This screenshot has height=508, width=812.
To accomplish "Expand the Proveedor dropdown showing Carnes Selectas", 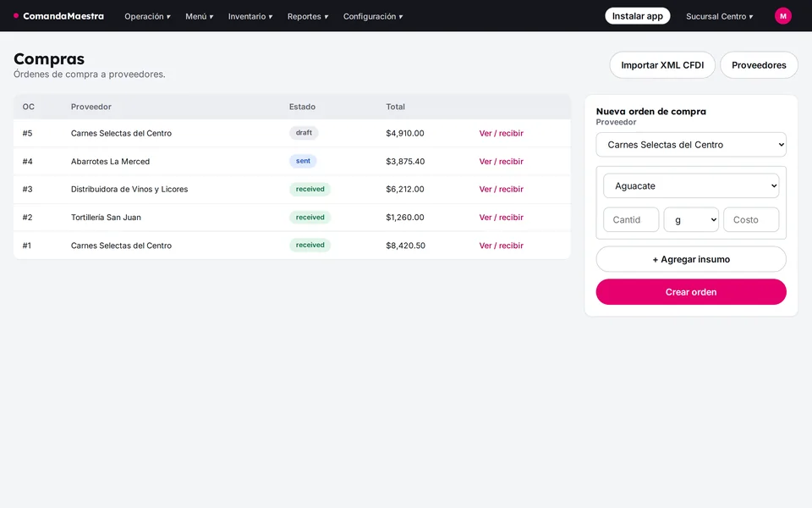I will (691, 145).
